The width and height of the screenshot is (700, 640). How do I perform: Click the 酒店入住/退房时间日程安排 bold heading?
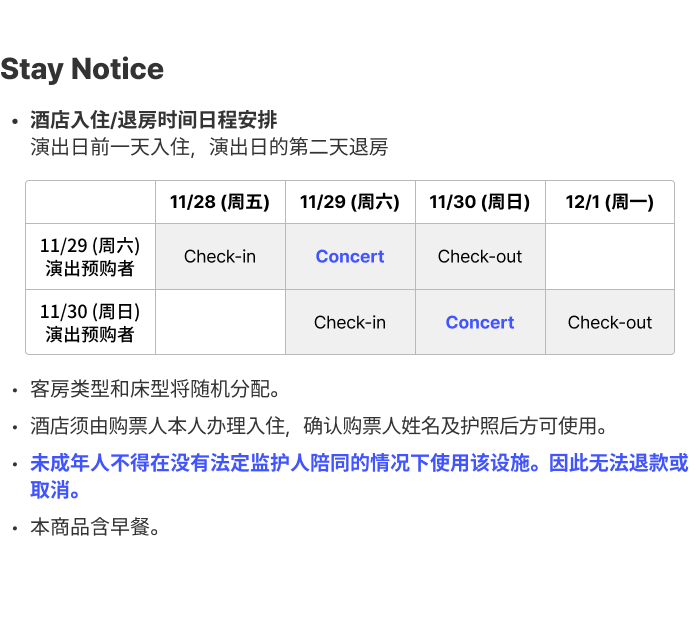pos(154,120)
